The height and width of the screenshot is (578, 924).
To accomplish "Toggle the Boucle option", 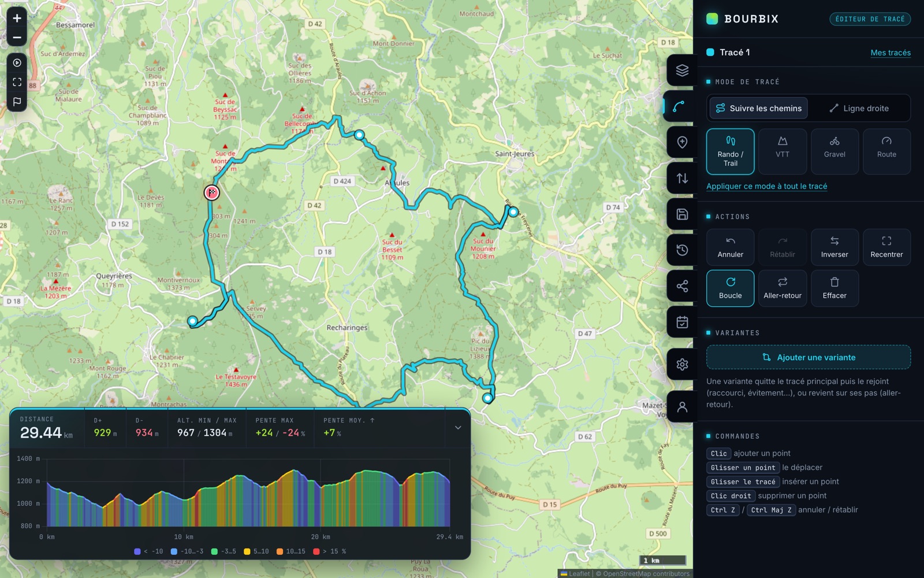I will click(730, 288).
